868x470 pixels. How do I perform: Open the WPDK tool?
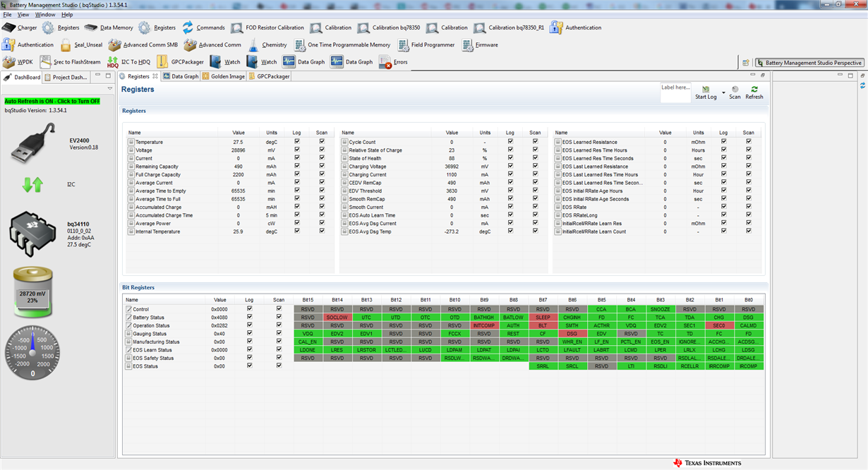pyautogui.click(x=18, y=62)
